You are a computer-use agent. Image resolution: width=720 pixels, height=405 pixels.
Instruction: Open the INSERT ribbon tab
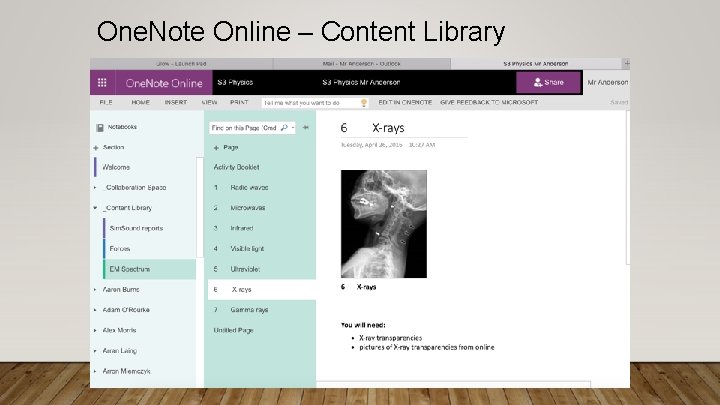(x=176, y=102)
